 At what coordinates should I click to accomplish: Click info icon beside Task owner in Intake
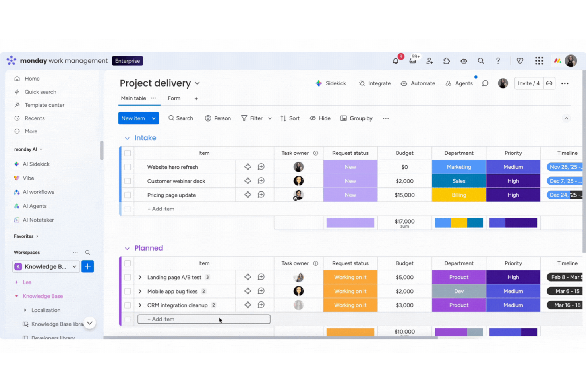[x=316, y=153]
